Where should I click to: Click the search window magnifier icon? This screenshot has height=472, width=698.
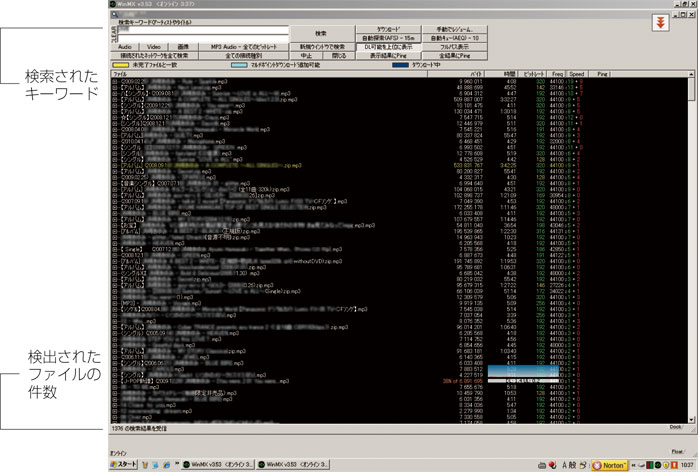click(x=114, y=15)
